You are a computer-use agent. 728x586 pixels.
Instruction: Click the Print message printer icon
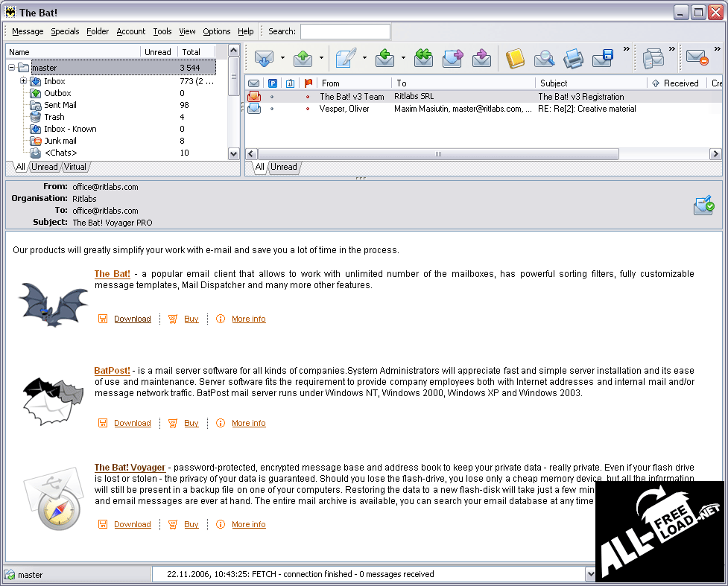[573, 58]
